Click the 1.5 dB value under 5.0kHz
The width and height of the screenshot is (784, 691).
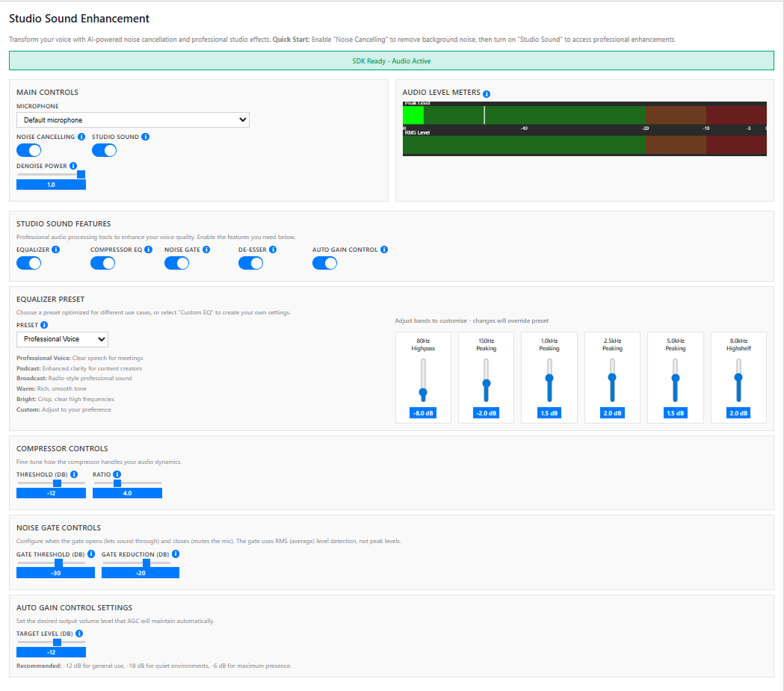675,413
